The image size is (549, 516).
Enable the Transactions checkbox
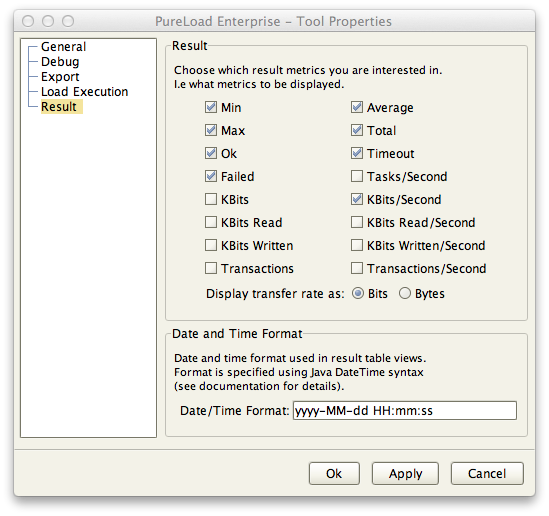coord(211,268)
